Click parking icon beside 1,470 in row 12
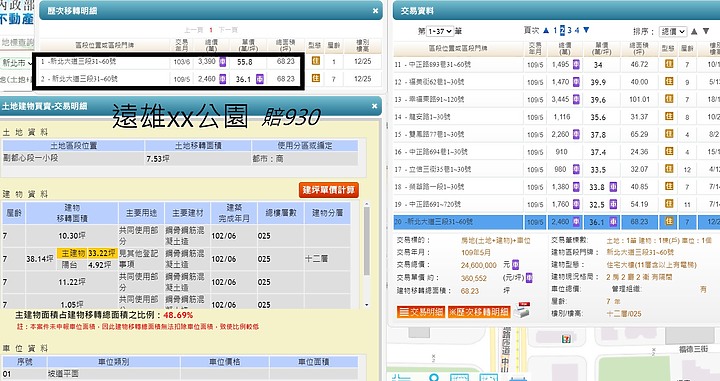 (576, 82)
